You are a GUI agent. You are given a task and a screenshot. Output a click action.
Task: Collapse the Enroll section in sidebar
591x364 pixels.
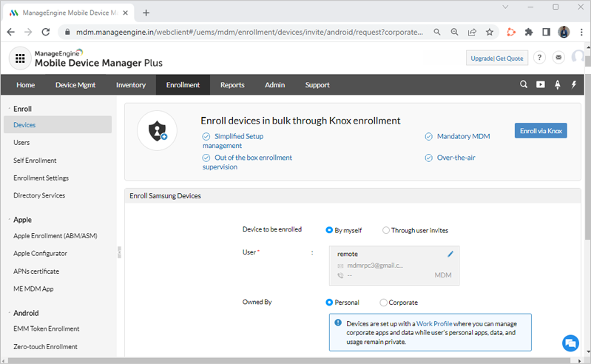pos(9,109)
